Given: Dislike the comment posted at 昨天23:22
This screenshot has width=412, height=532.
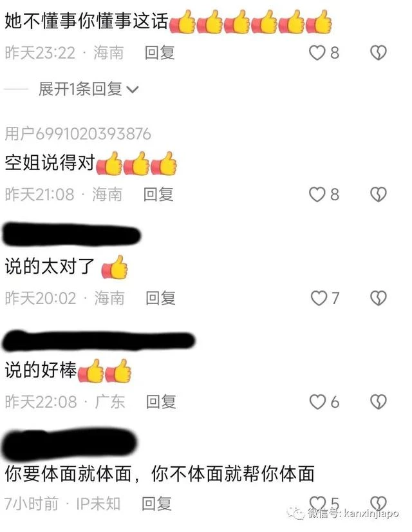Looking at the screenshot, I should (378, 53).
